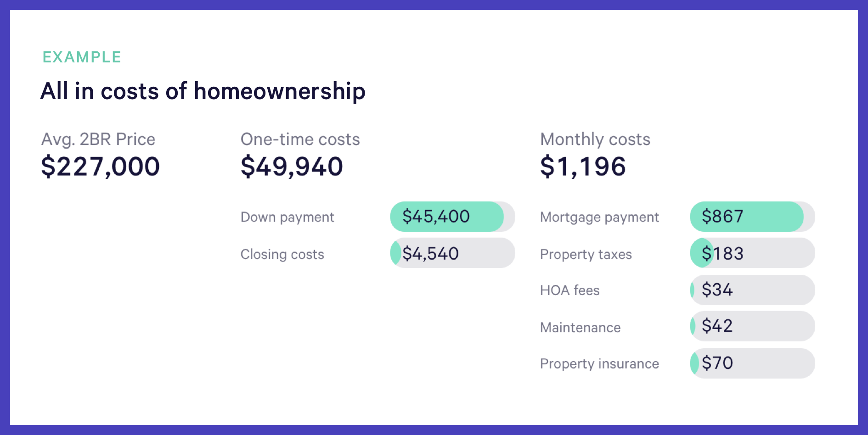Click the $49,940 one-time total
The width and height of the screenshot is (868, 435).
[x=292, y=166]
